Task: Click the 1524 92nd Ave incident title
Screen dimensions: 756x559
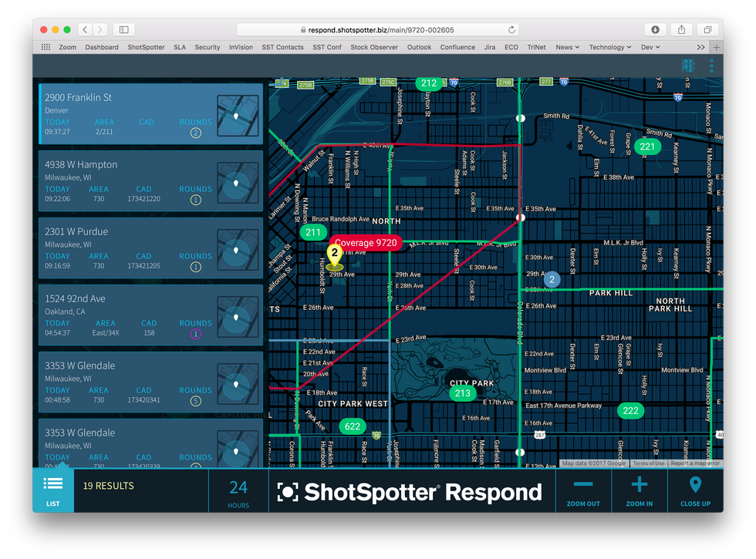Action: point(75,298)
